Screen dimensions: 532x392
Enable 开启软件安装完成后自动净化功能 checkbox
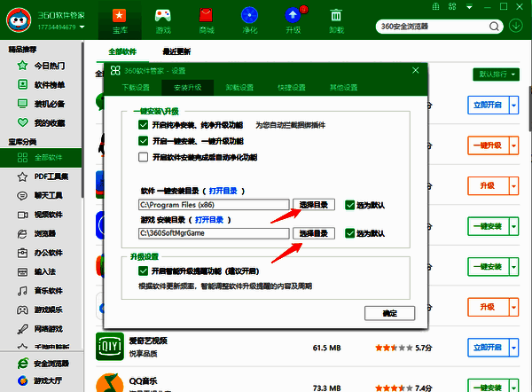click(143, 157)
